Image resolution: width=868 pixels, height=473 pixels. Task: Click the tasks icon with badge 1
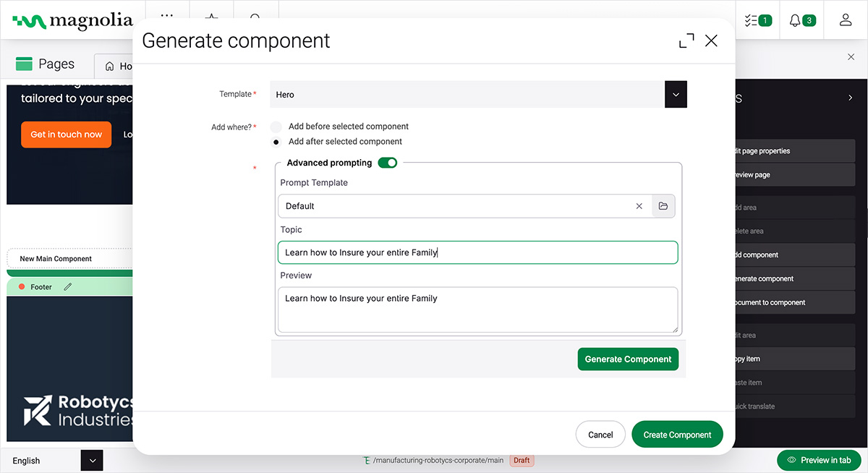(757, 20)
